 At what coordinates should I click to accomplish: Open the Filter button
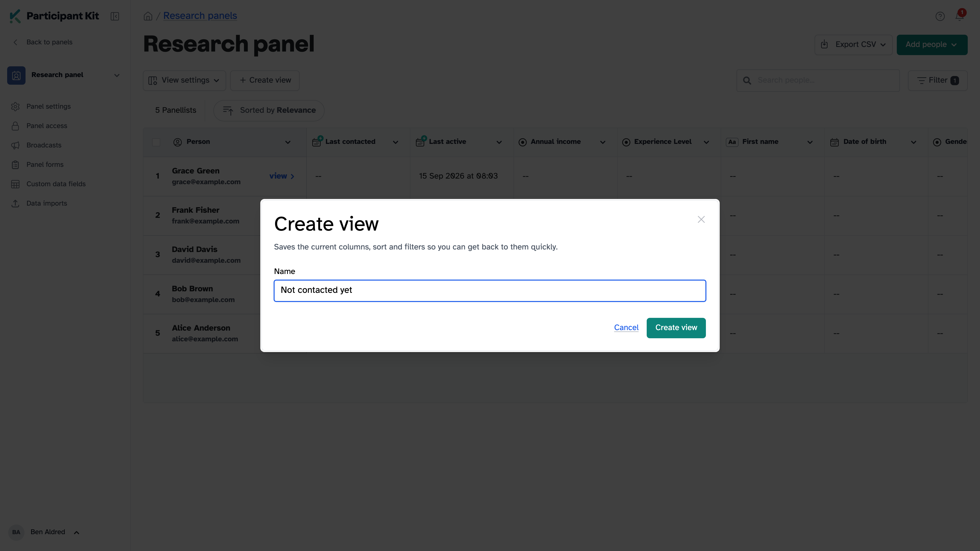(x=937, y=80)
